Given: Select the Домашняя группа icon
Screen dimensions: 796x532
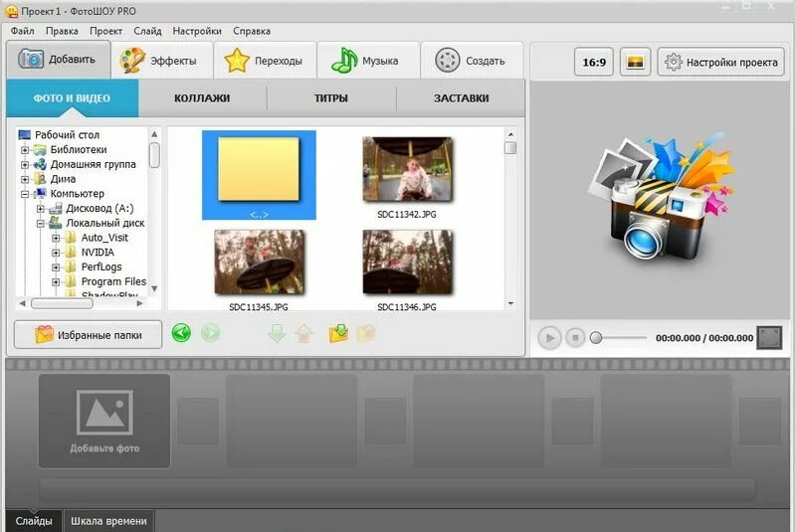Looking at the screenshot, I should (x=40, y=164).
